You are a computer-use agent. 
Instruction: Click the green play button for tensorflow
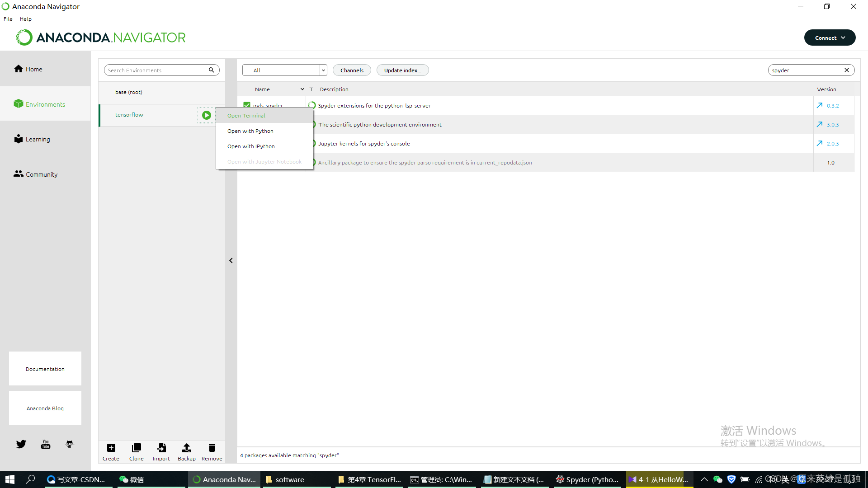click(206, 115)
